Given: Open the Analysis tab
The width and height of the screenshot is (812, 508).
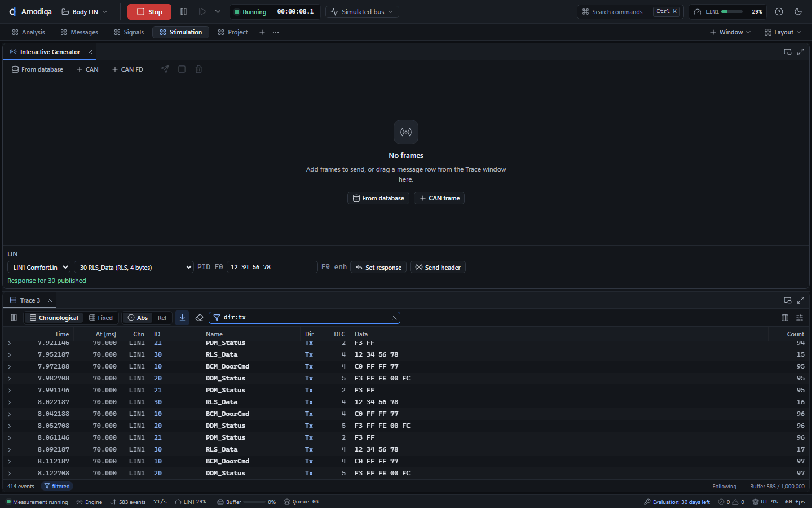Looking at the screenshot, I should 28,32.
